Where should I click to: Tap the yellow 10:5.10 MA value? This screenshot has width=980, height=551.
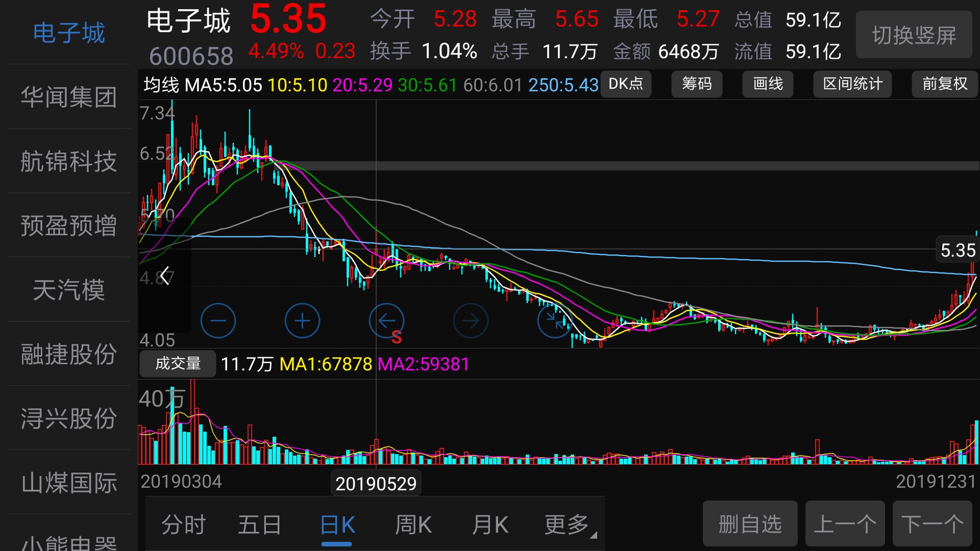tap(298, 85)
